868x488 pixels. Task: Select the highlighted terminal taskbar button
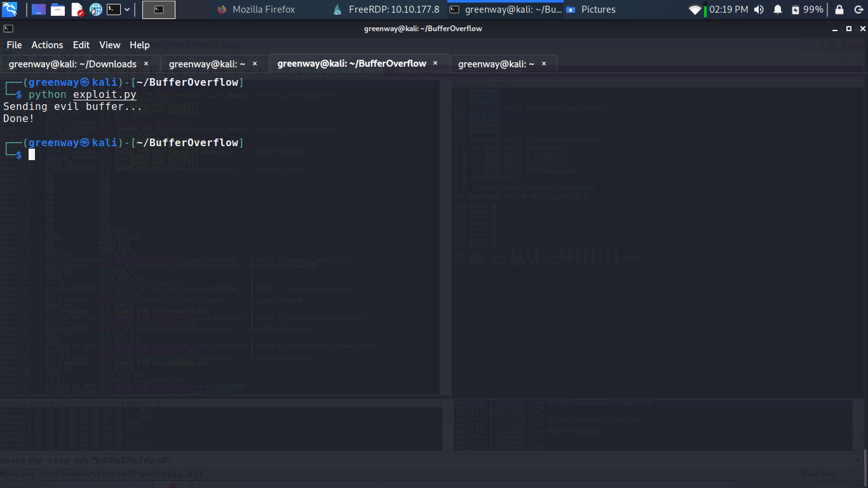pos(159,10)
